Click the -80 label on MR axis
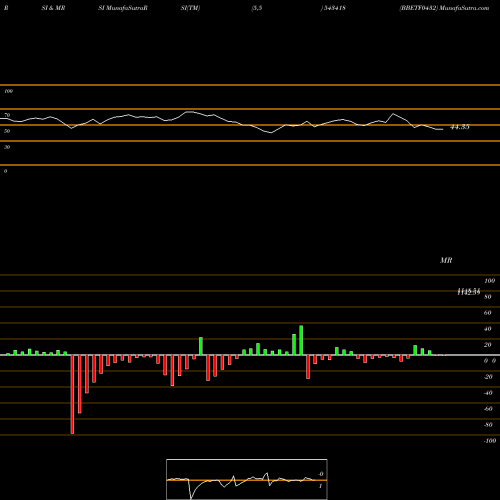The width and height of the screenshot is (500, 500). click(x=488, y=425)
